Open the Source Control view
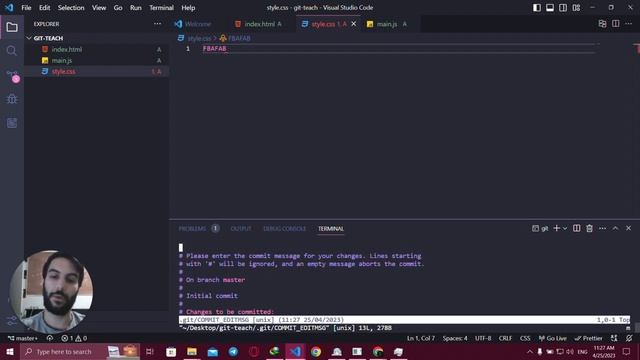This screenshot has width=640, height=360. [x=12, y=75]
